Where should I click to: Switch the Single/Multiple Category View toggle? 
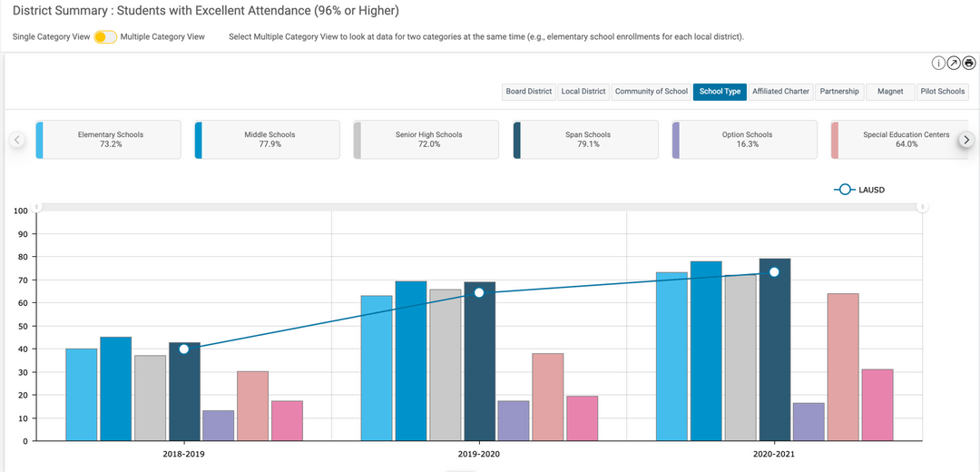(105, 37)
